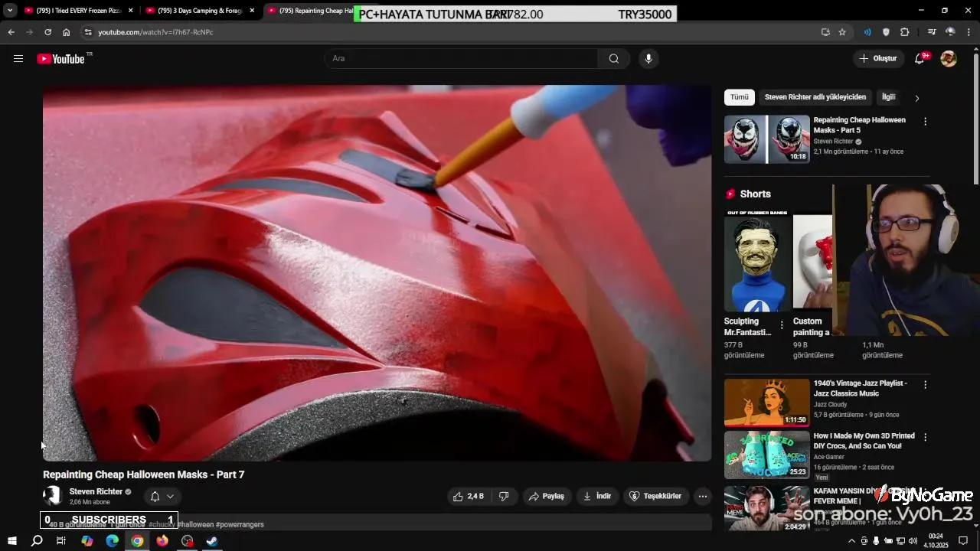The width and height of the screenshot is (980, 551).
Task: Open the browser home page icon
Action: [x=66, y=32]
